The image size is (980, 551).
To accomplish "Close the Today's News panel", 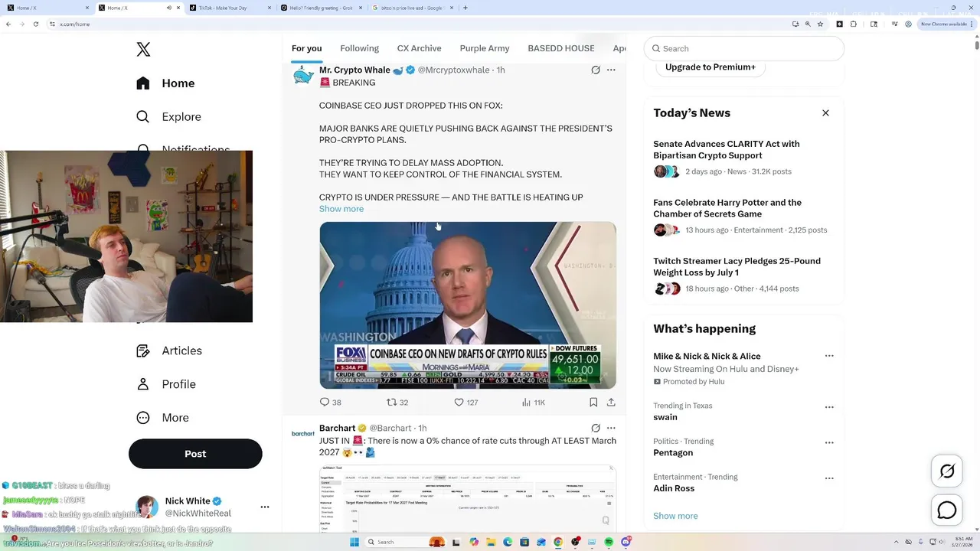I will [x=825, y=112].
